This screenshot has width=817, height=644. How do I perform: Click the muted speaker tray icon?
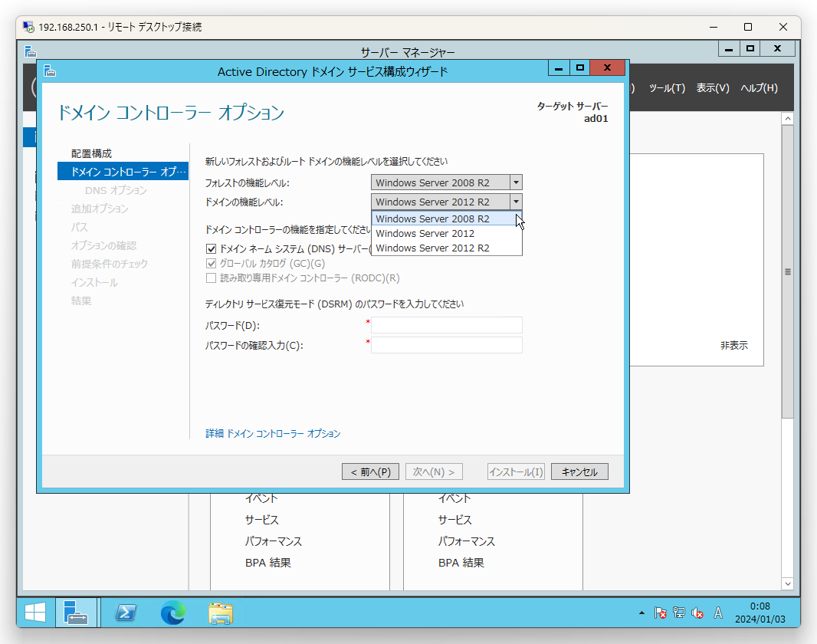[x=697, y=613]
